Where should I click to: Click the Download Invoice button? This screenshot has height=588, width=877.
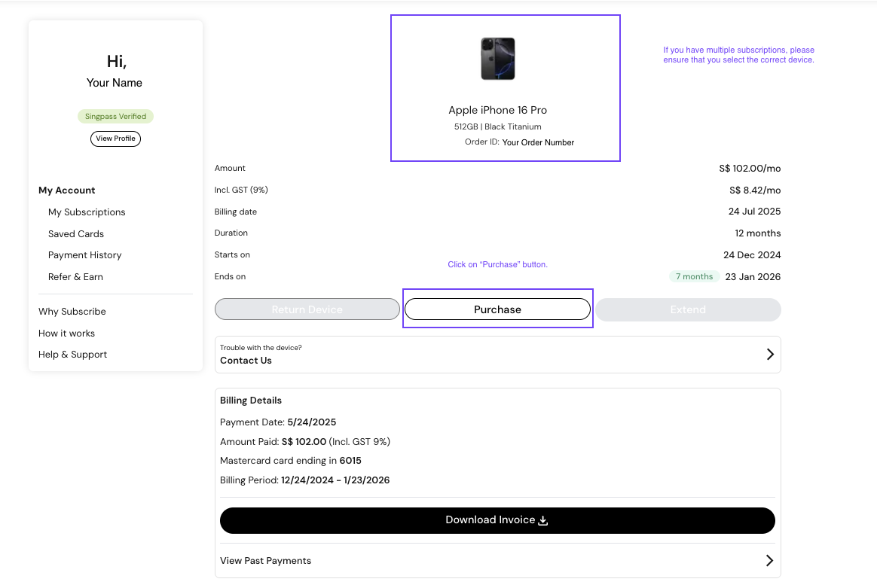(497, 520)
